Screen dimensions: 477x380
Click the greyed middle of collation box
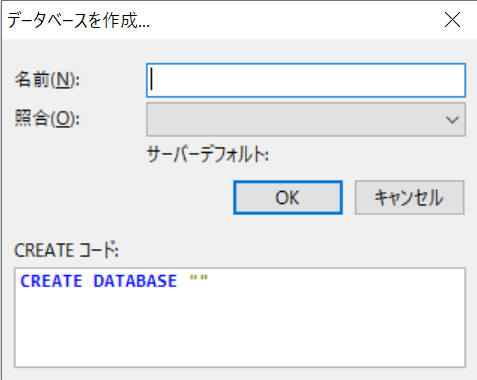click(295, 119)
